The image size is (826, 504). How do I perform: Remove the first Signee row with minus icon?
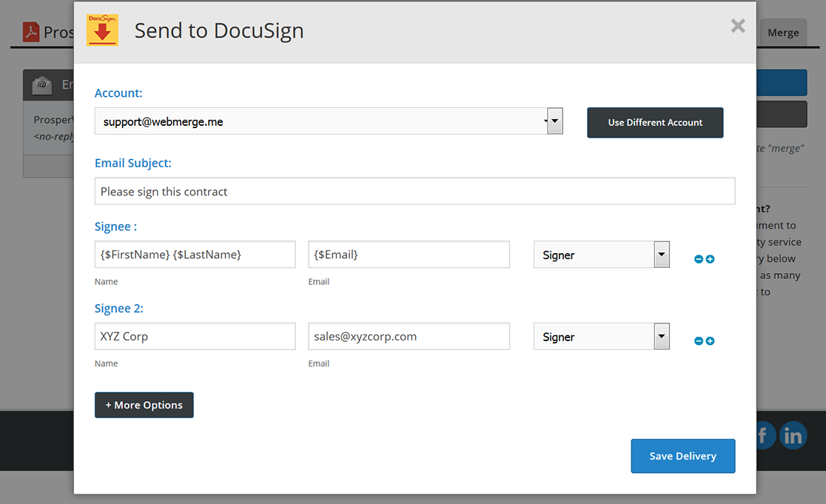point(699,259)
